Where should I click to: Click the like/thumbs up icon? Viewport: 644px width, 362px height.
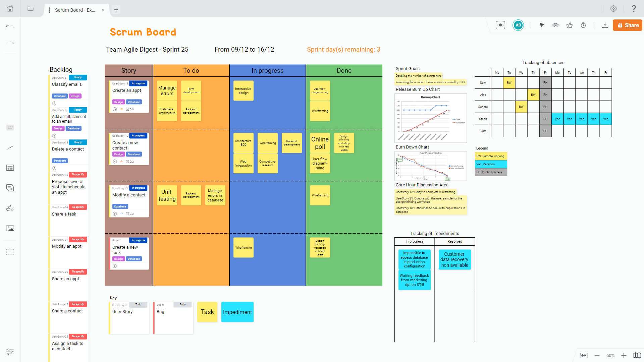tap(569, 25)
